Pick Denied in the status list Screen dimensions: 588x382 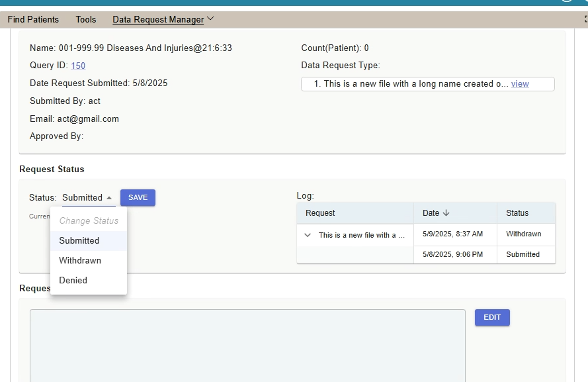click(x=73, y=281)
